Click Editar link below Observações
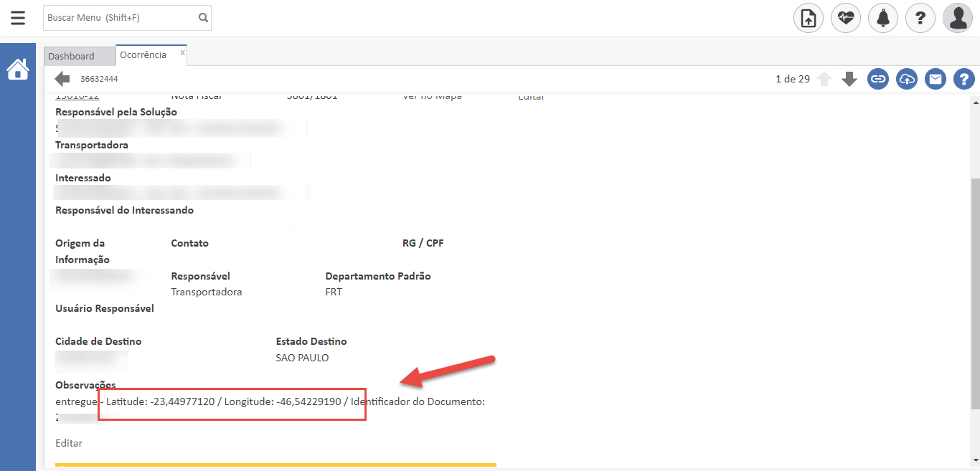Image resolution: width=980 pixels, height=471 pixels. point(69,443)
